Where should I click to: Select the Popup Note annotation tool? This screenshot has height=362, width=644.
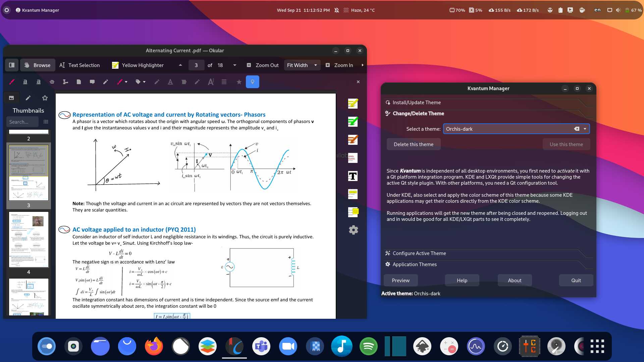(92, 82)
